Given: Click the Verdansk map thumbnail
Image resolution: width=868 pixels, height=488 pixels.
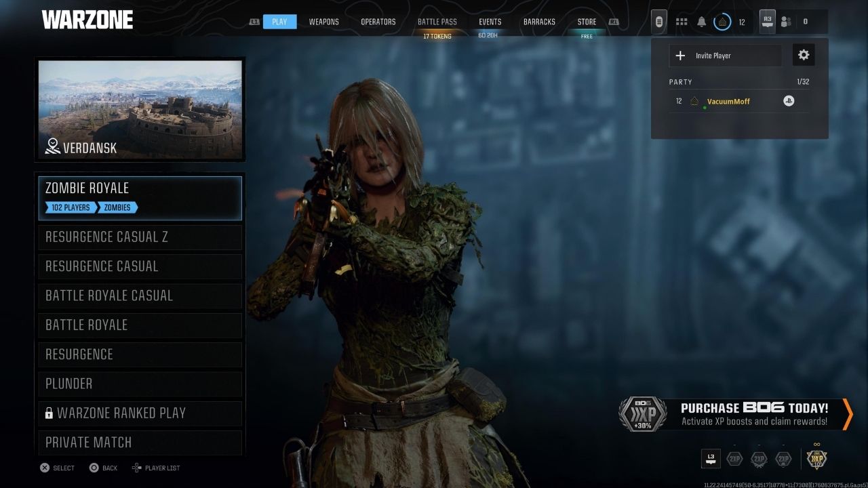Looking at the screenshot, I should [x=140, y=109].
